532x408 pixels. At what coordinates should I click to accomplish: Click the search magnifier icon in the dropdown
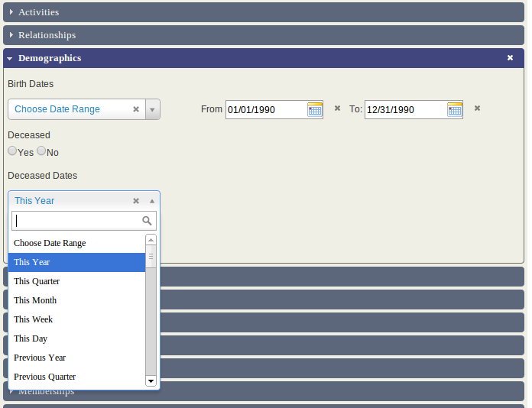pyautogui.click(x=148, y=221)
